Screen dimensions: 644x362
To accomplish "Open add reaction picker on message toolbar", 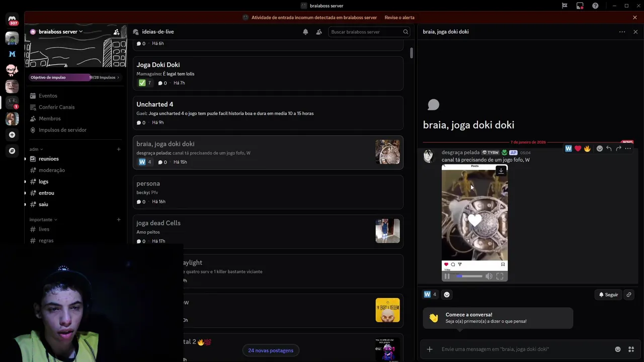I will [600, 148].
